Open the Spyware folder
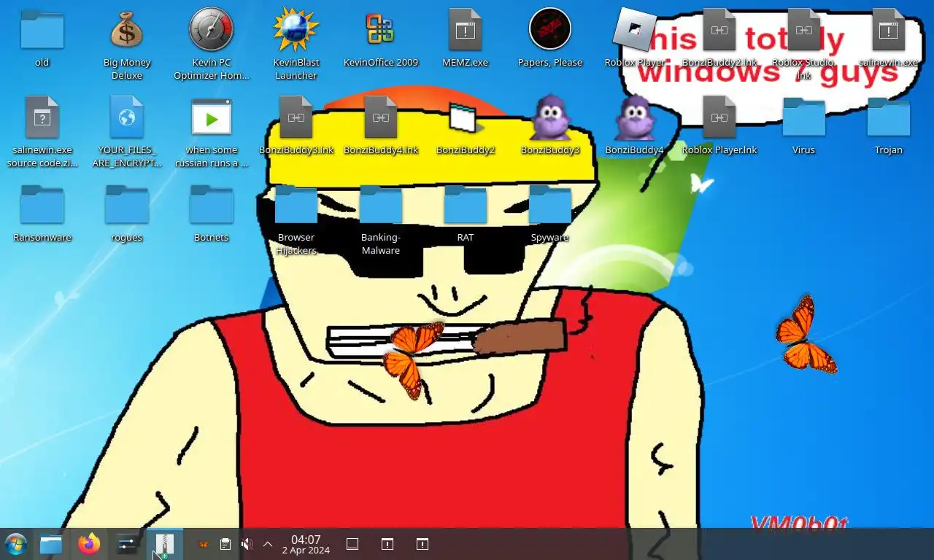 (550, 204)
